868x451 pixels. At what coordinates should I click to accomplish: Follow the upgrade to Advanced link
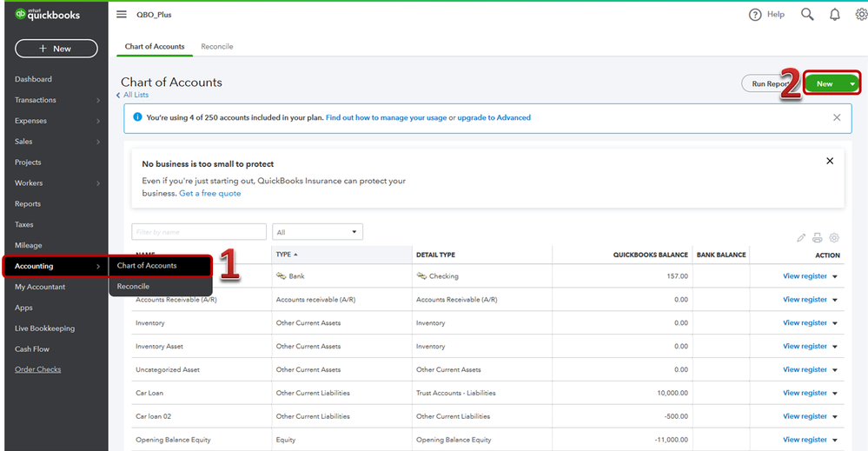[494, 117]
